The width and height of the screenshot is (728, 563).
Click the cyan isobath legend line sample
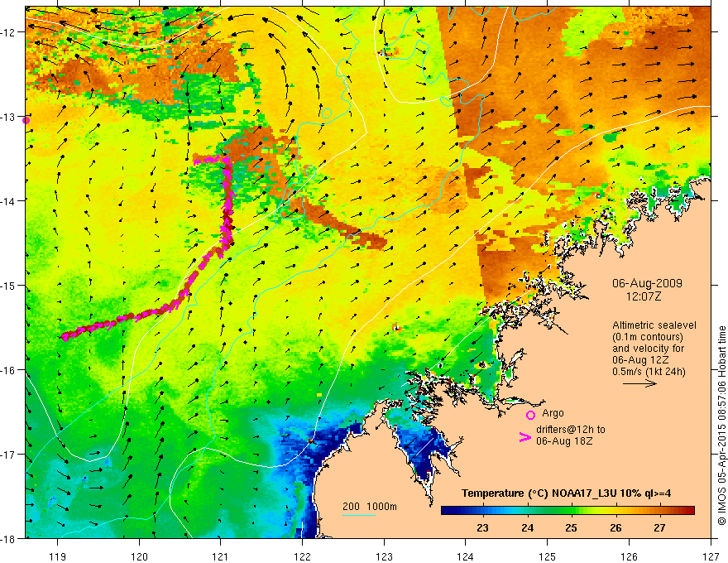[x=359, y=515]
